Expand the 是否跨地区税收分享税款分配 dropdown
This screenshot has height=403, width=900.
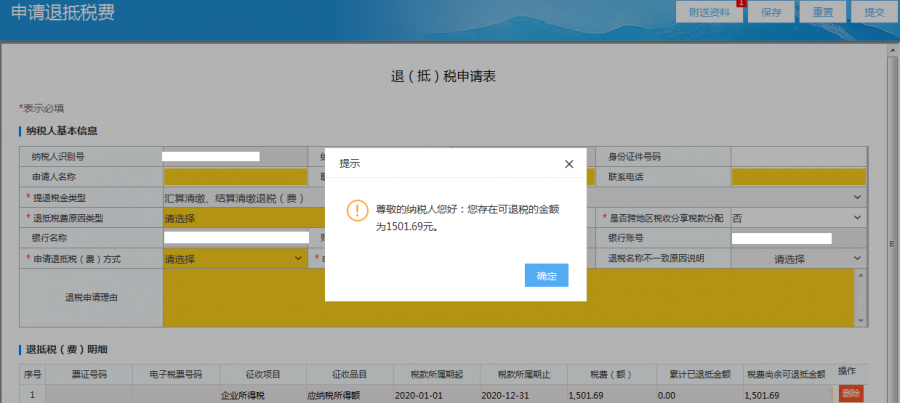point(797,218)
